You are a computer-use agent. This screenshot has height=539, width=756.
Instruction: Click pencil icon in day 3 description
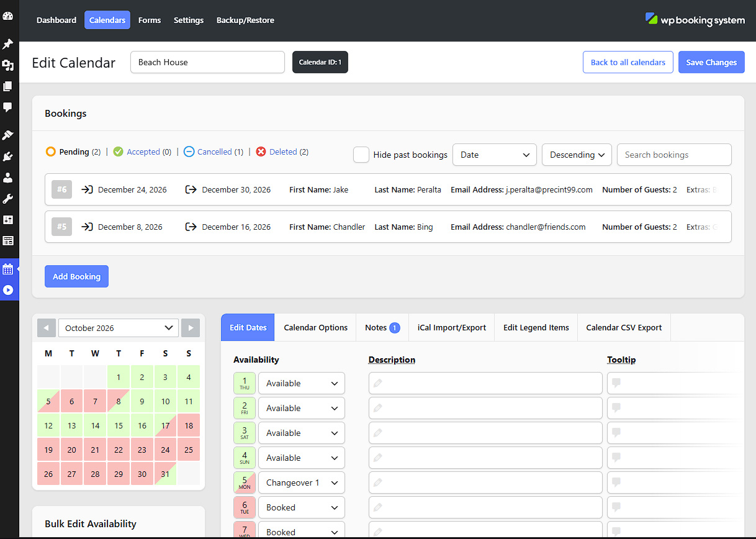coord(378,433)
